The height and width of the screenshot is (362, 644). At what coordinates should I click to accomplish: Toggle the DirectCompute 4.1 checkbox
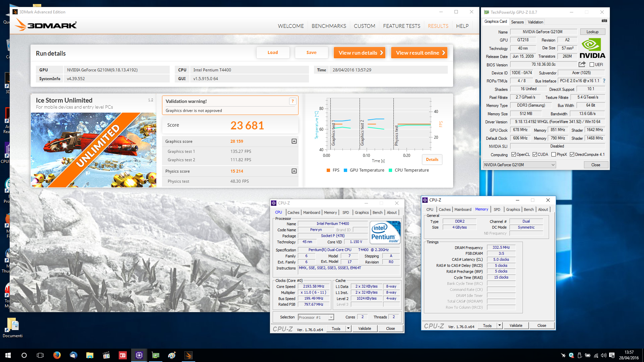click(572, 155)
